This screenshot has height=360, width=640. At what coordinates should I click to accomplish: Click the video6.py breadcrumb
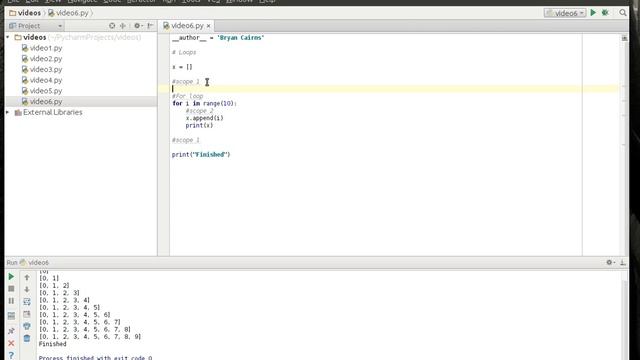tap(68, 13)
